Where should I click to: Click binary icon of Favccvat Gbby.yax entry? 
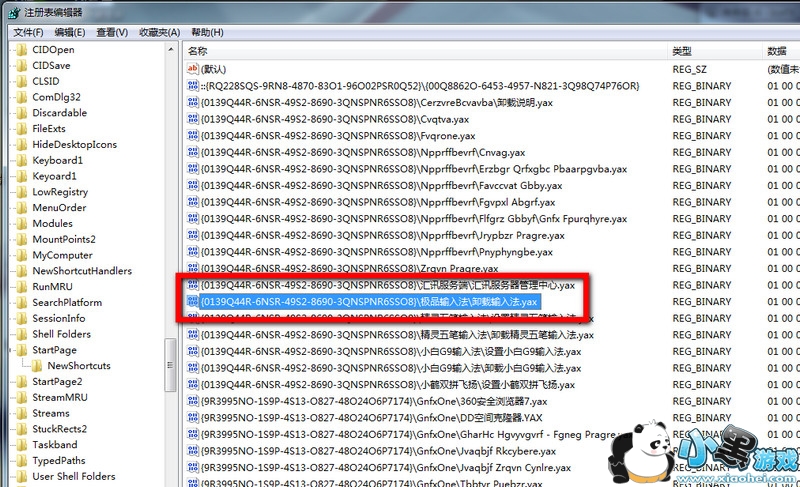[193, 185]
